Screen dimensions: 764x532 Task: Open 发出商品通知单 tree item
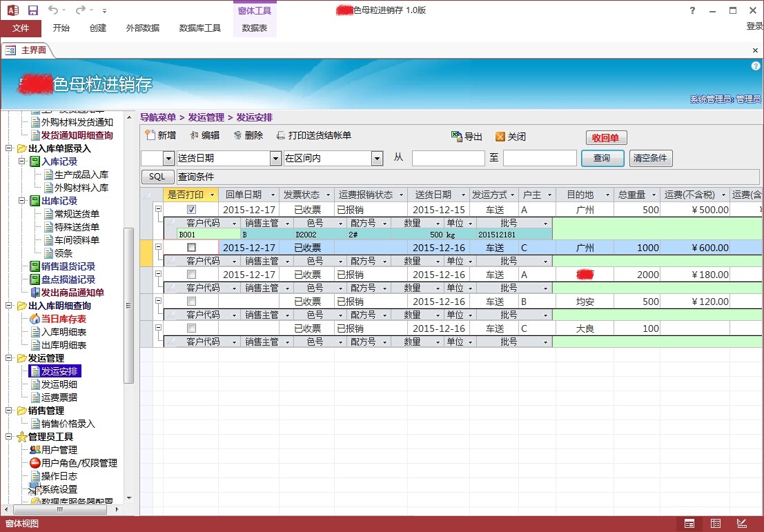72,293
